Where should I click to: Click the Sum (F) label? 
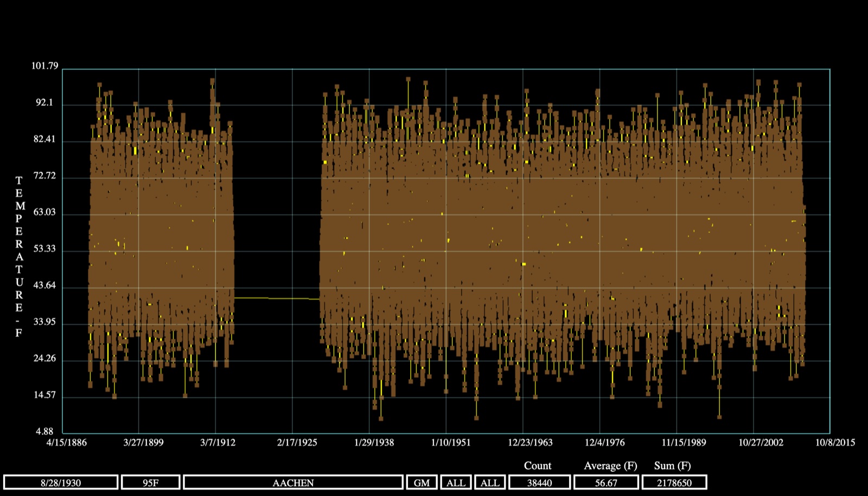click(x=673, y=466)
